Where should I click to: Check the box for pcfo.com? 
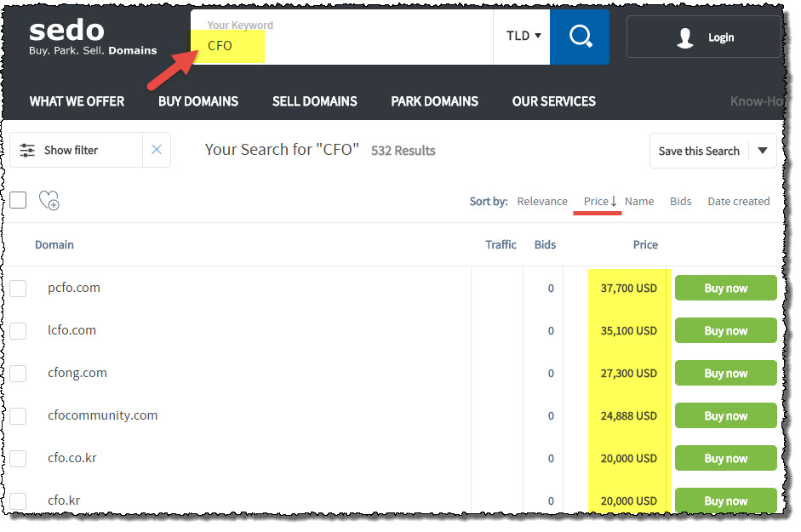18,289
